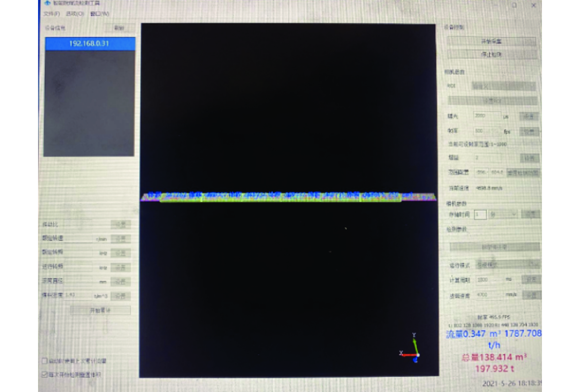Click the refresh button above the device list
Image resolution: width=580 pixels, height=392 pixels.
(x=119, y=28)
